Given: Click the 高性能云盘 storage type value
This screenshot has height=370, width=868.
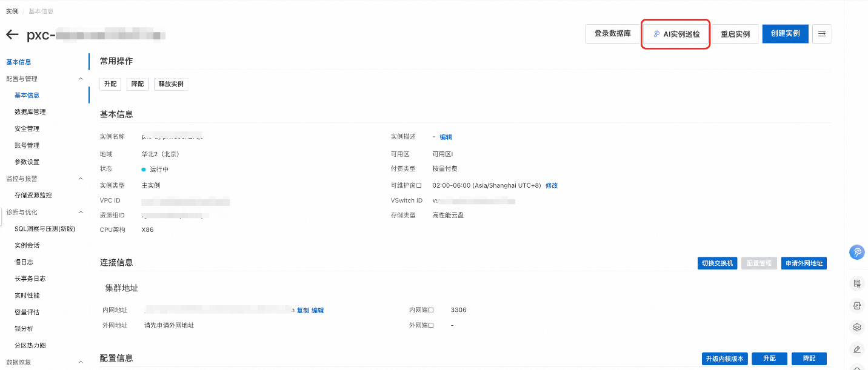Looking at the screenshot, I should click(x=449, y=216).
